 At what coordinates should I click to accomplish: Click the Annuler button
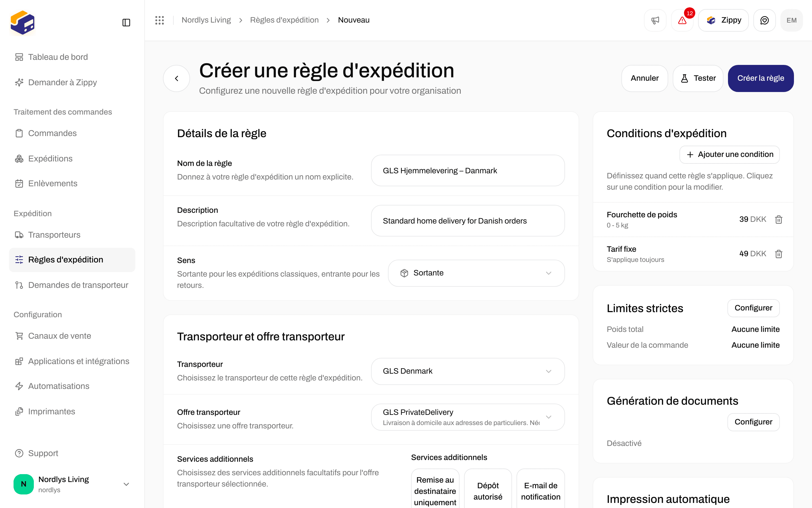[x=645, y=78]
